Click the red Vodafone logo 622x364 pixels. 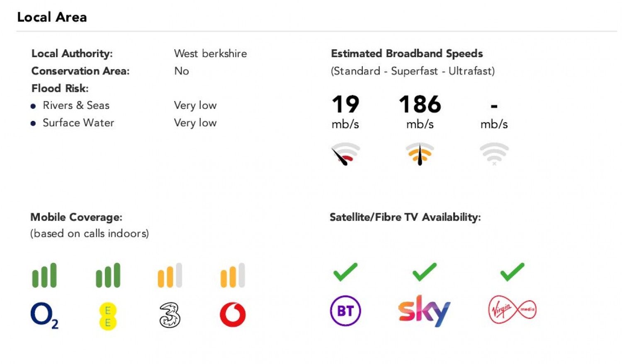click(x=233, y=315)
